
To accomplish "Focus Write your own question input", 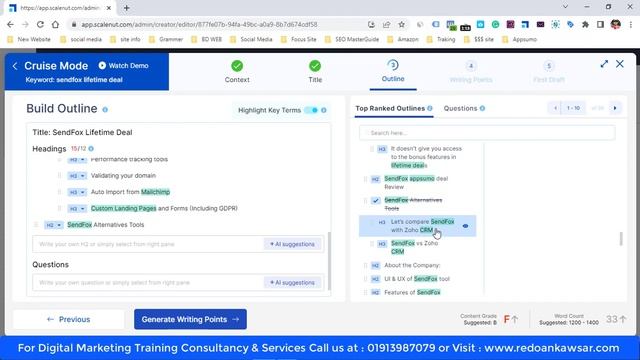I will (x=148, y=282).
